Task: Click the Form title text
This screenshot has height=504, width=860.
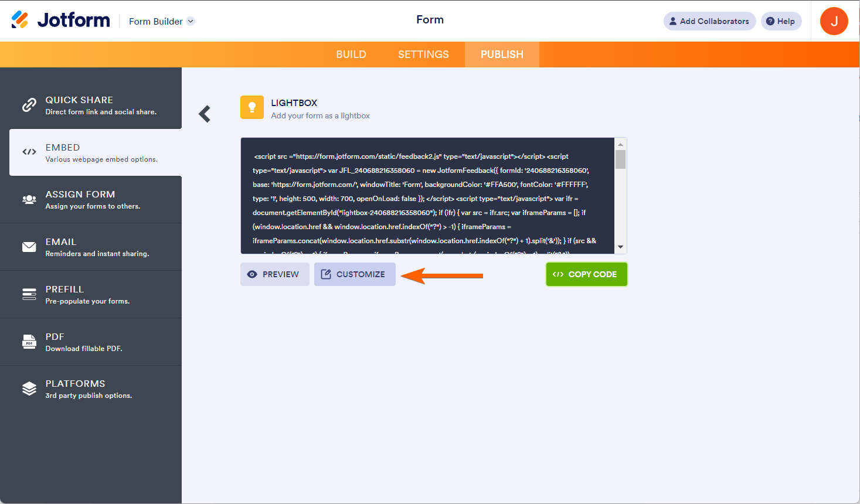Action: click(430, 20)
